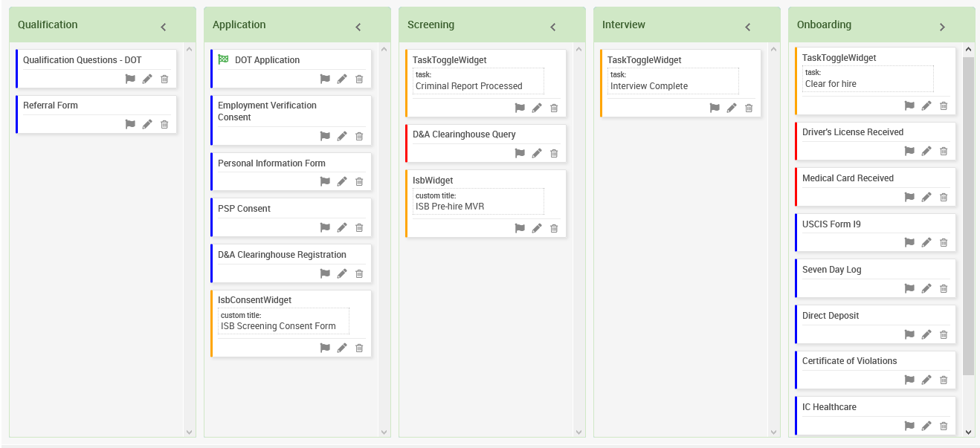Edit the Direct Deposit card
Image resolution: width=980 pixels, height=448 pixels.
(x=926, y=334)
